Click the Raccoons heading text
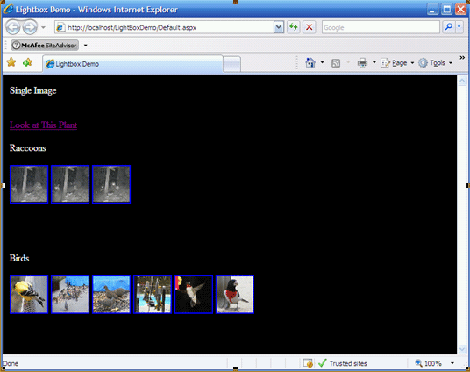 click(28, 148)
